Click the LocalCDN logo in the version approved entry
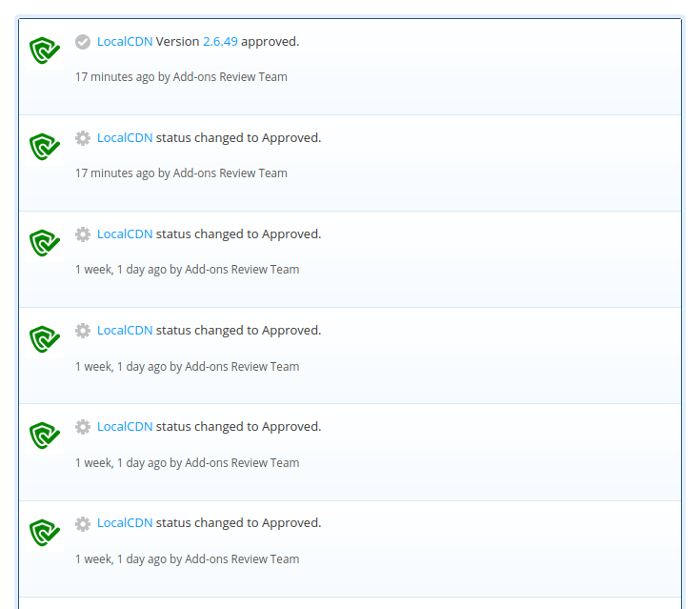700x609 pixels. coord(45,51)
